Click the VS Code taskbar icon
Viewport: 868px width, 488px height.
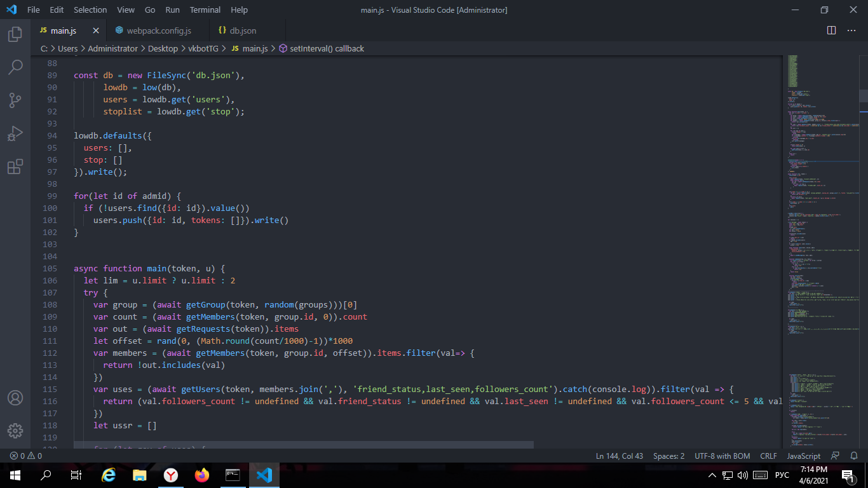pyautogui.click(x=264, y=475)
